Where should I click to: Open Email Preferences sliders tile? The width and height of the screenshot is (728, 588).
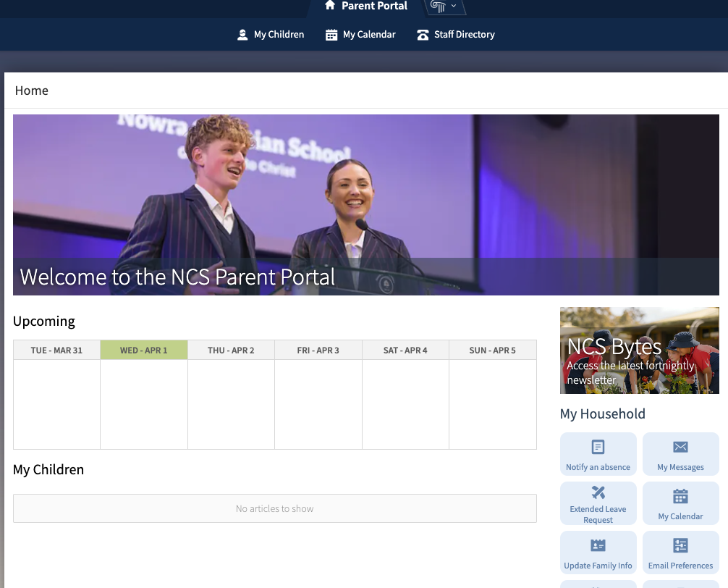(x=680, y=553)
